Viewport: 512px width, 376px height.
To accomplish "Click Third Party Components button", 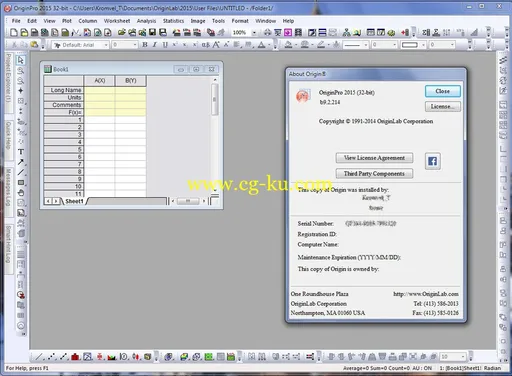I will point(374,173).
